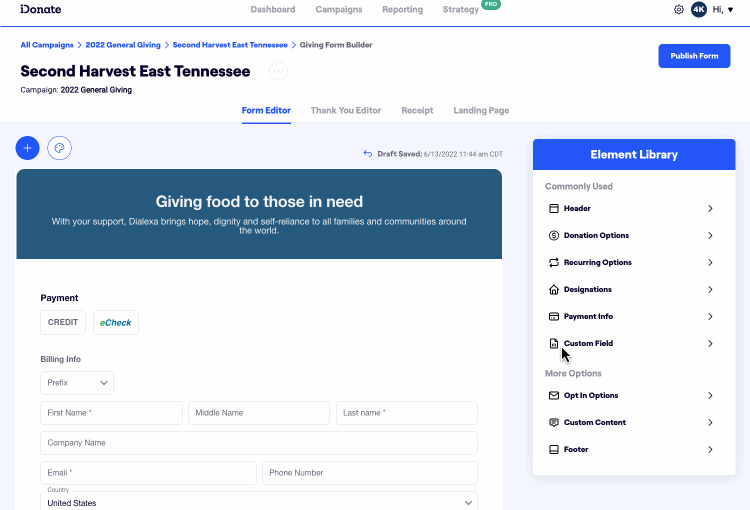This screenshot has height=510, width=750.
Task: Expand the Custom Content chevron
Action: click(710, 422)
